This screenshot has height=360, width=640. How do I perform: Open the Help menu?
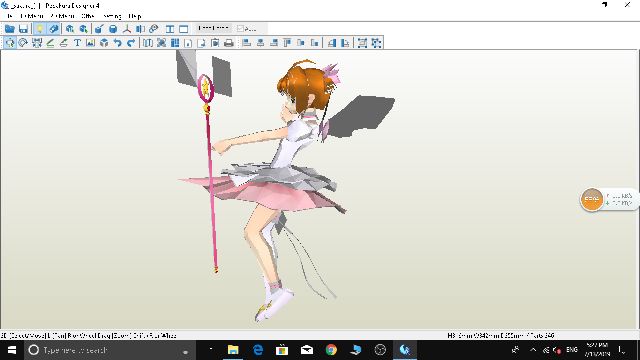[135, 16]
